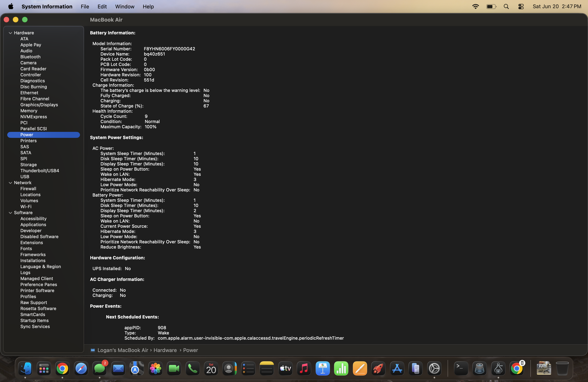
Task: Open Notes from the Dock
Action: [x=267, y=368]
